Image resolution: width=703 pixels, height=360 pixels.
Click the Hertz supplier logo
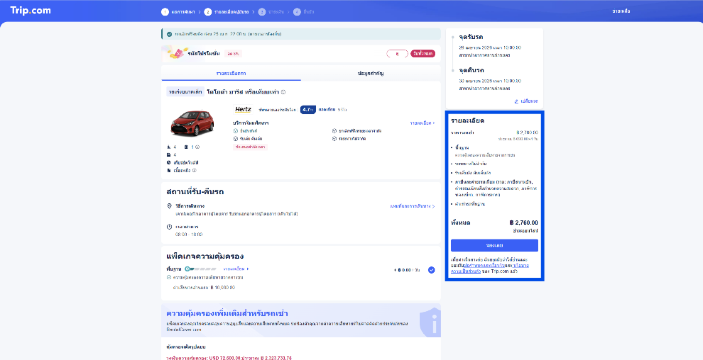coord(243,109)
